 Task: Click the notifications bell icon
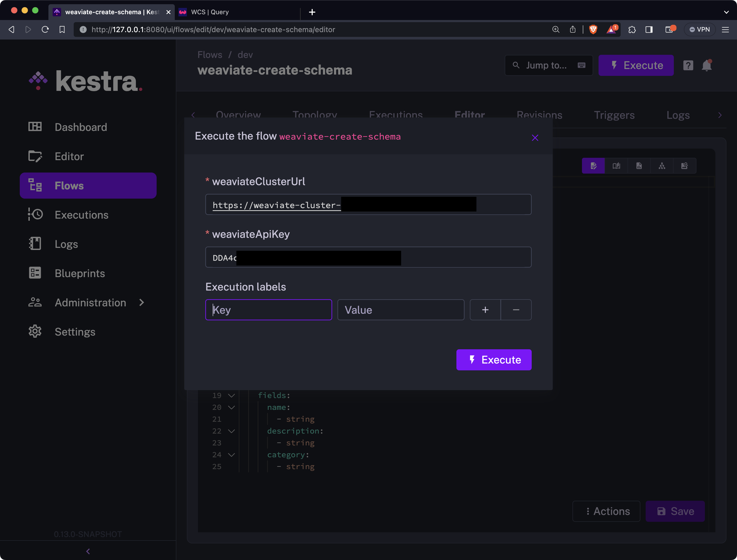click(x=706, y=65)
